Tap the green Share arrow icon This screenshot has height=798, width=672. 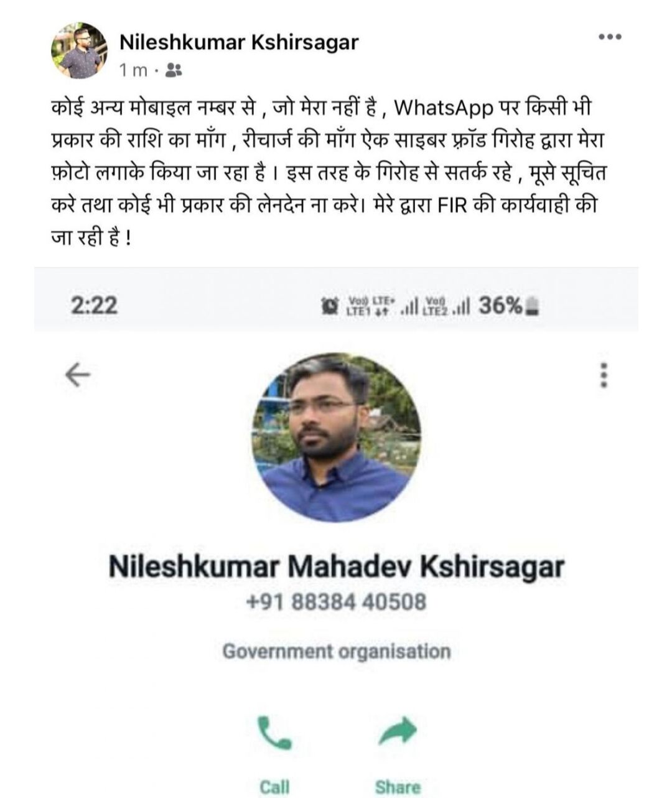(398, 731)
